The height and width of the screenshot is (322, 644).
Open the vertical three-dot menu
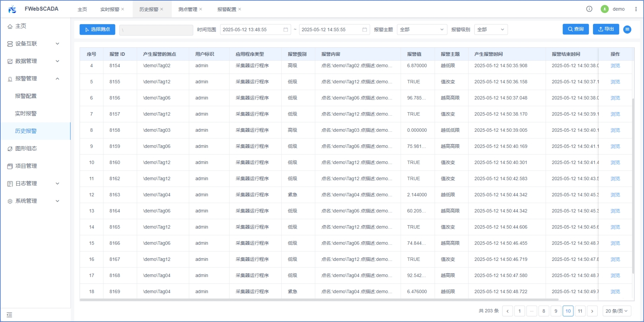pyautogui.click(x=636, y=9)
